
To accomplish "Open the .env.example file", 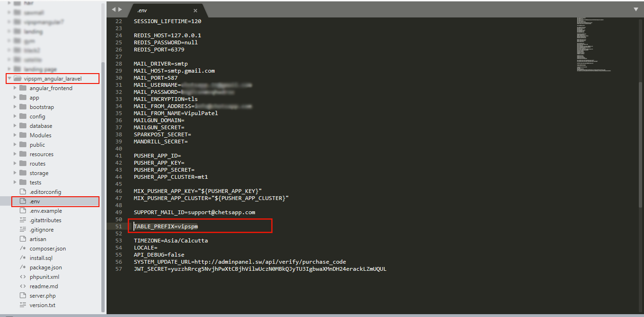I will (45, 211).
